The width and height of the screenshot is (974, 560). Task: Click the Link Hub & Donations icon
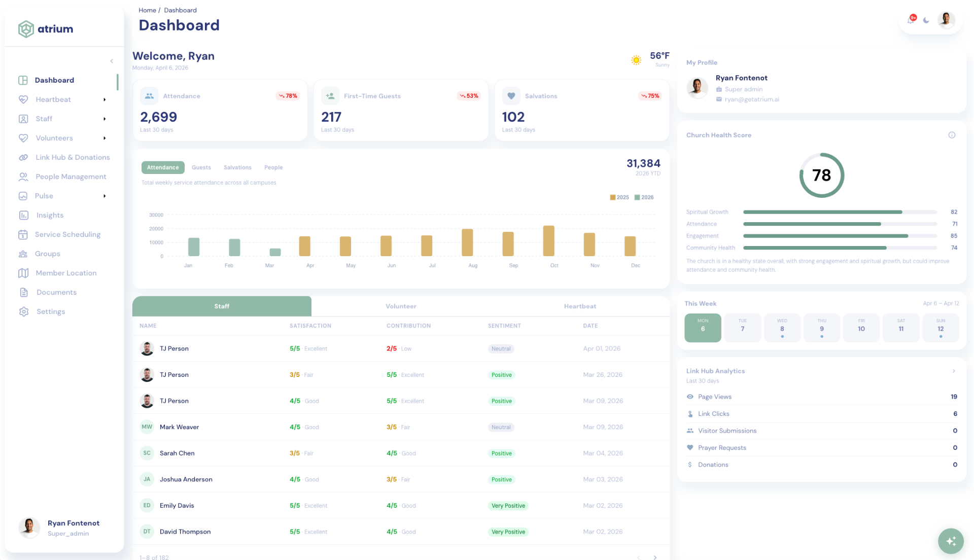point(23,157)
